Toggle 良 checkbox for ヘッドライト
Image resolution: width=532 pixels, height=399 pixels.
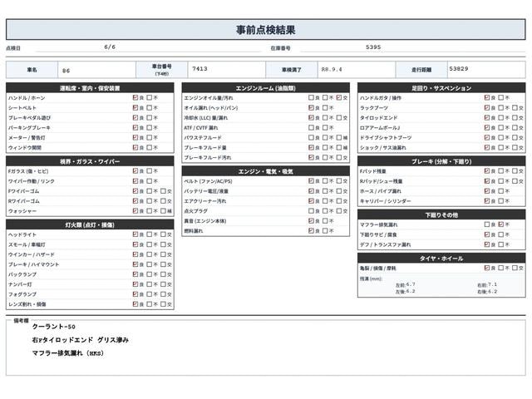point(135,234)
